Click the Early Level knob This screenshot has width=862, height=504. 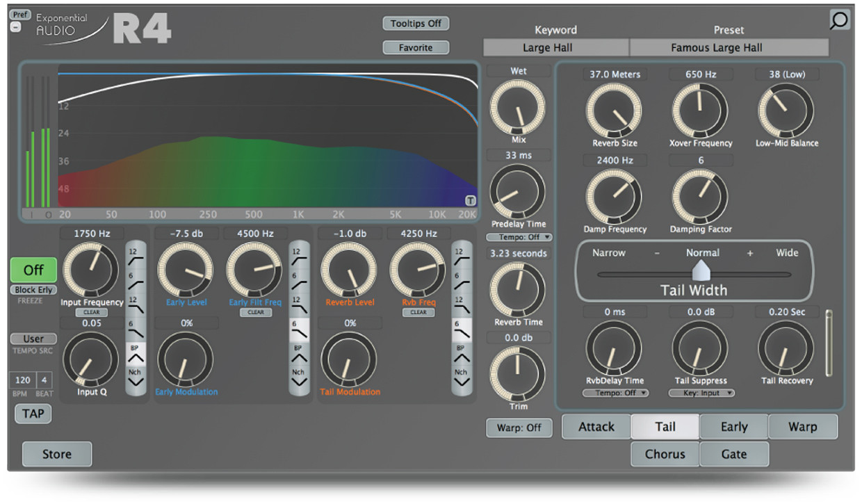tap(186, 270)
